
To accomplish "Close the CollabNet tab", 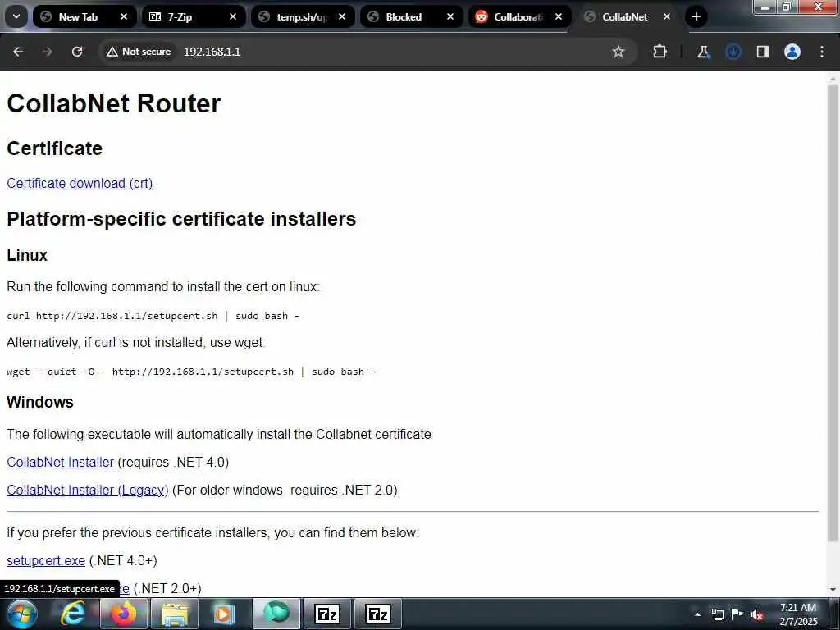I will [x=667, y=16].
